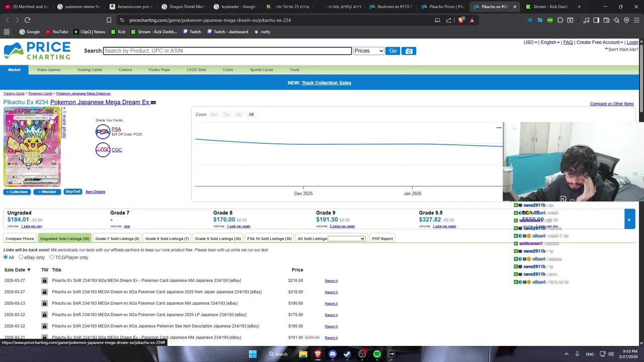Expand the Don't Want Ads notice
This screenshot has height=362, width=644.
[621, 49]
